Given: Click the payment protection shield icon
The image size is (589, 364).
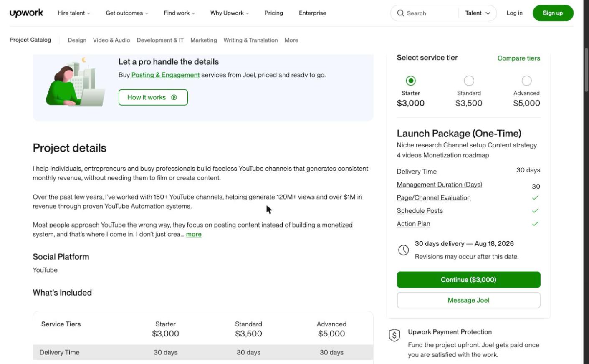Looking at the screenshot, I should [394, 335].
